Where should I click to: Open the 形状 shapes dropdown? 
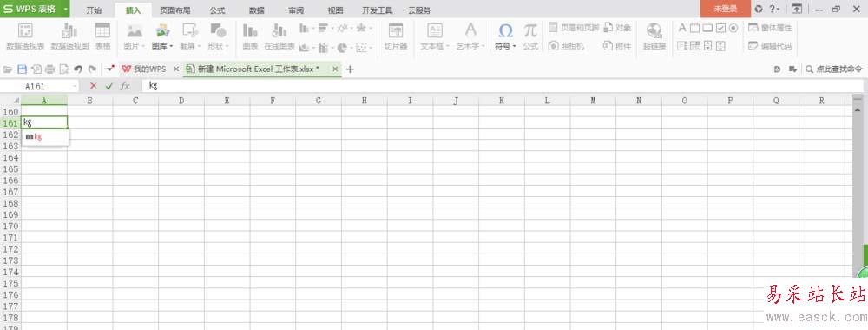(218, 36)
